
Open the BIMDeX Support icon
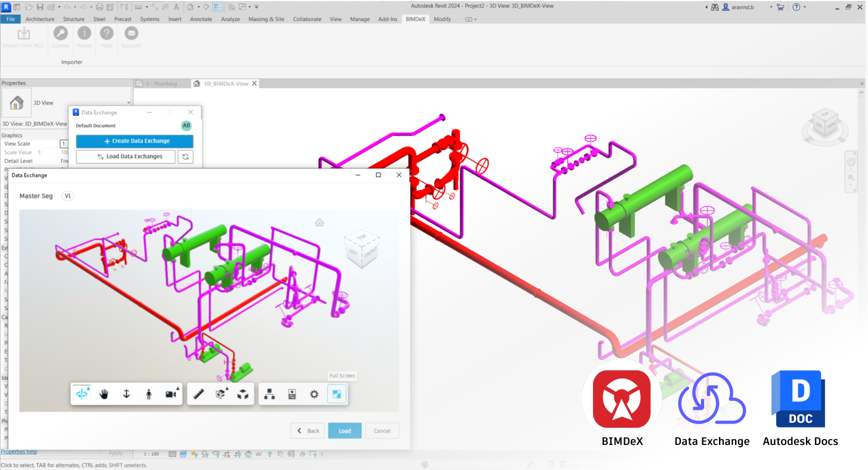pyautogui.click(x=131, y=38)
